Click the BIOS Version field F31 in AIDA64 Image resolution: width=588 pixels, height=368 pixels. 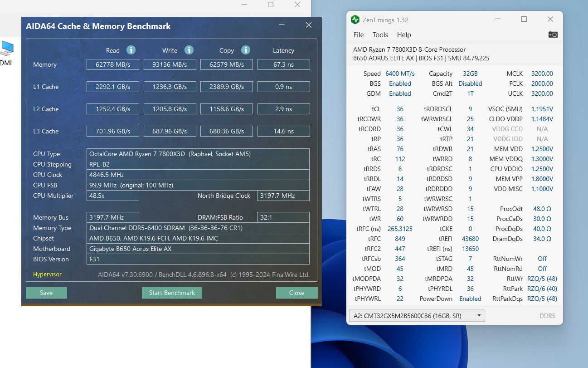[x=198, y=259]
